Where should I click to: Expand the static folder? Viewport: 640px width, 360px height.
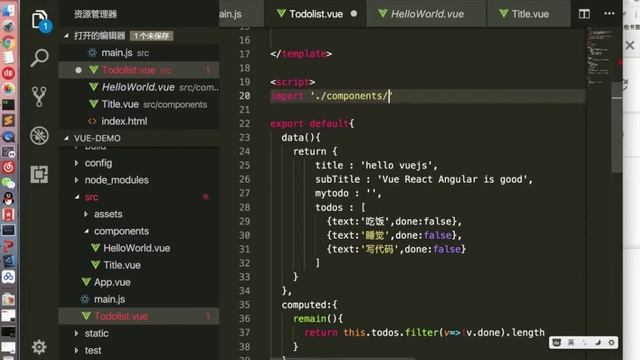(x=76, y=333)
